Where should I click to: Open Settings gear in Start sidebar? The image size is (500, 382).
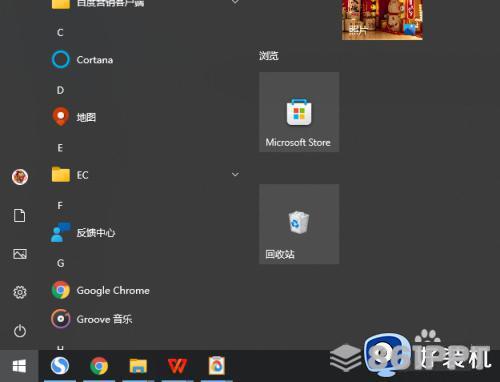coord(20,292)
